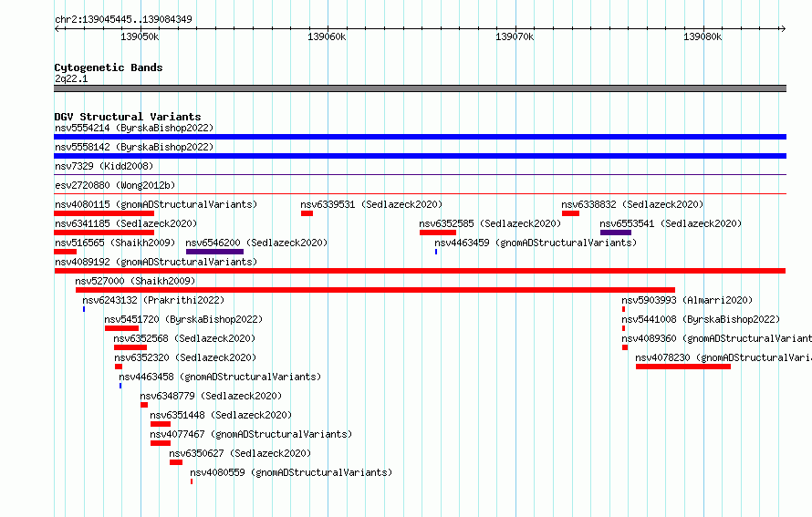The width and height of the screenshot is (812, 517).
Task: Click the 2q22.1 band label
Action: tap(71, 78)
